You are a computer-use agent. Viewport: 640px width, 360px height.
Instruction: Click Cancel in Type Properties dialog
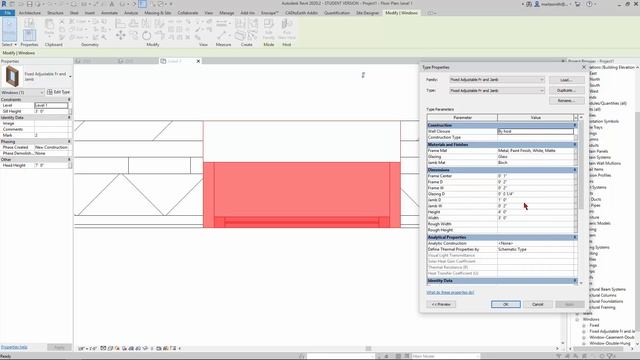(x=538, y=304)
